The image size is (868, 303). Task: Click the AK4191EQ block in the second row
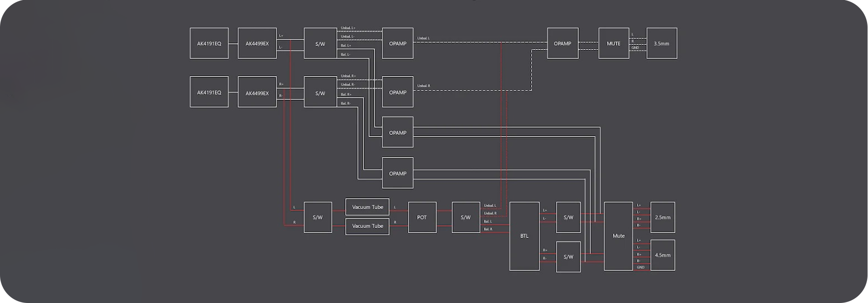[209, 92]
